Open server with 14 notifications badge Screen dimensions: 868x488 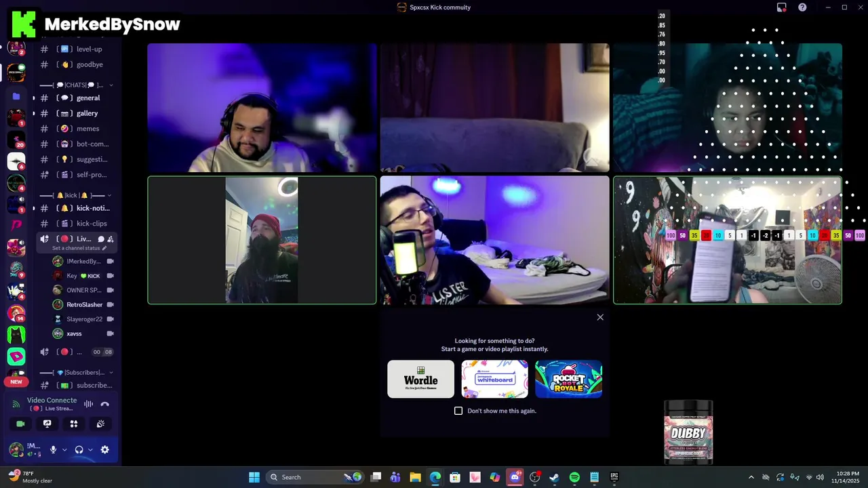16,312
